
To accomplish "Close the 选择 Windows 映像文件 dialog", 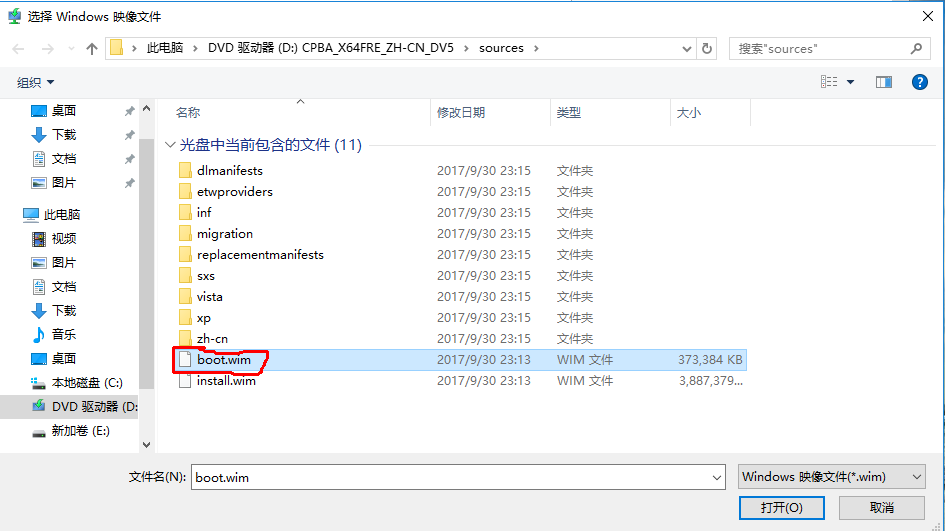I will pos(928,16).
